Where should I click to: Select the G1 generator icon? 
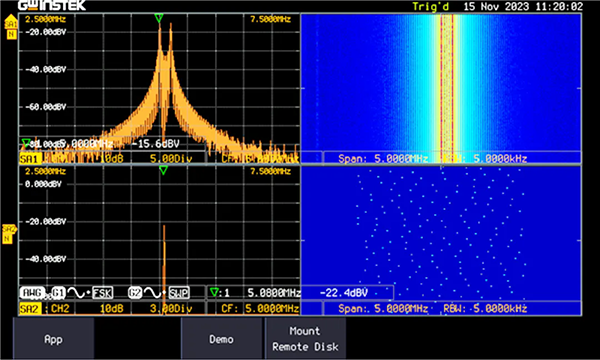(x=58, y=293)
